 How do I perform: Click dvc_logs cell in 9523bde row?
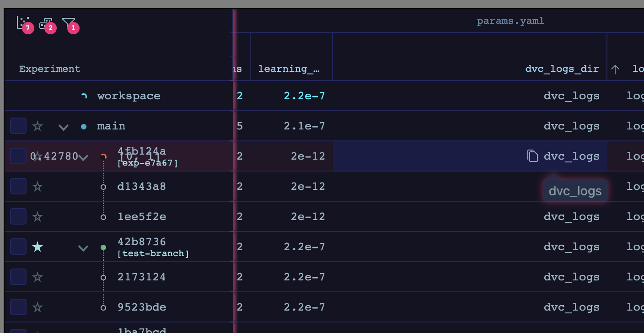[572, 307]
